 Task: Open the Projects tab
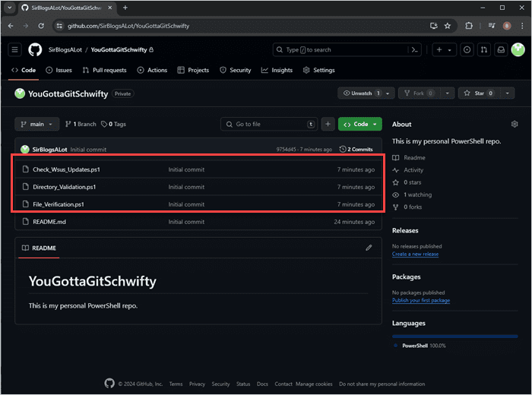193,70
